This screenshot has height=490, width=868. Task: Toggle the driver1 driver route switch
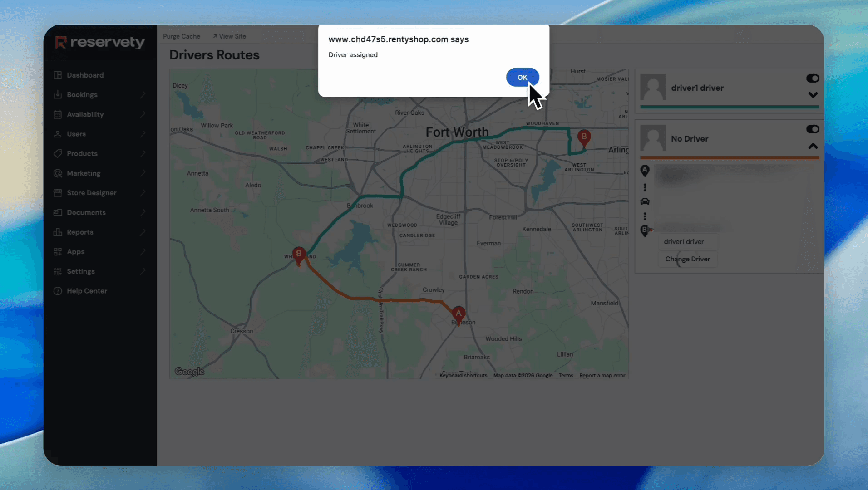coord(813,78)
